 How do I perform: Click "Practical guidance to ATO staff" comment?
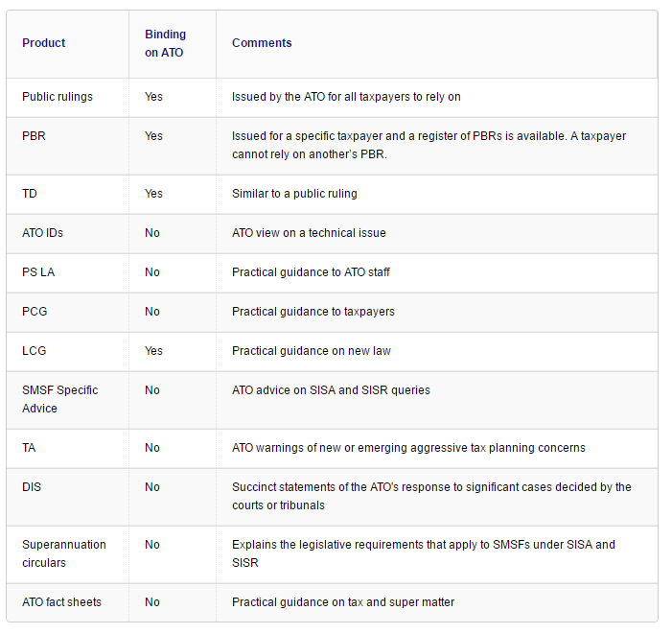coord(311,272)
